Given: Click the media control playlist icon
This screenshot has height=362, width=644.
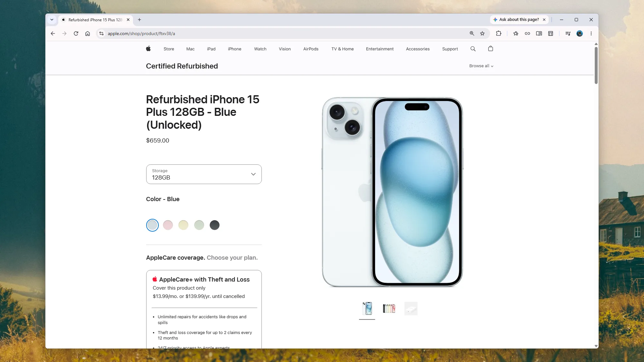Looking at the screenshot, I should [x=568, y=33].
